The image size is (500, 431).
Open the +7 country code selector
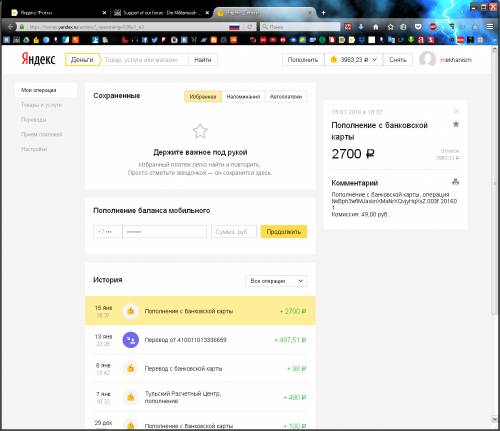108,232
